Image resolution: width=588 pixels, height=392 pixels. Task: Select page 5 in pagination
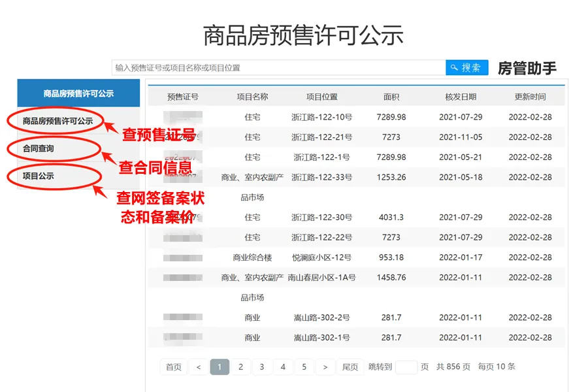pos(304,367)
